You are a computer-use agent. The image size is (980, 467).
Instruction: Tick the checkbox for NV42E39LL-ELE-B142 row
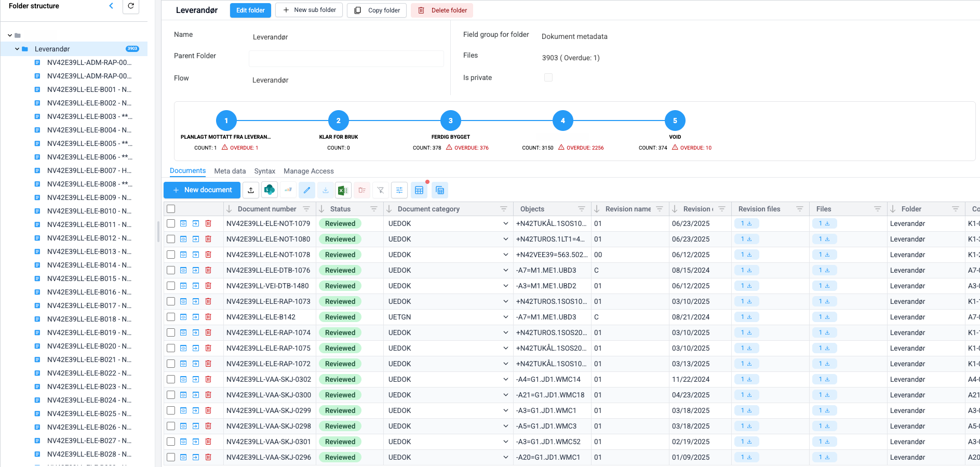[x=171, y=317]
